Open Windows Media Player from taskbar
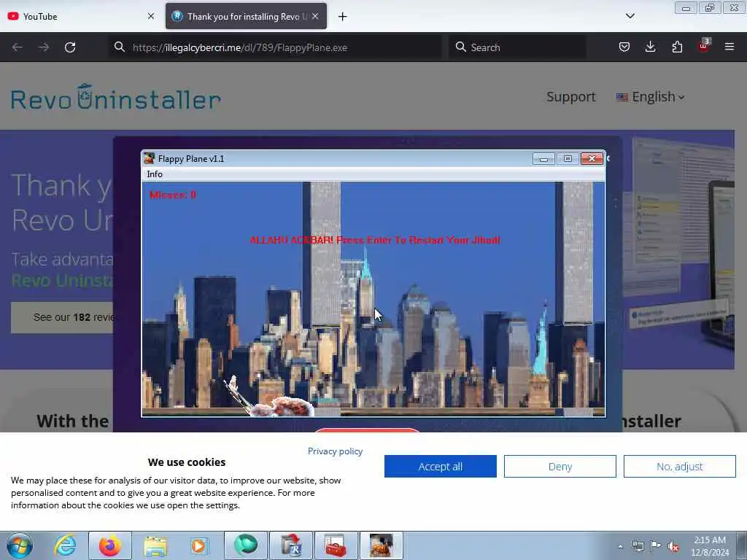Viewport: 747px width, 560px height. [198, 545]
